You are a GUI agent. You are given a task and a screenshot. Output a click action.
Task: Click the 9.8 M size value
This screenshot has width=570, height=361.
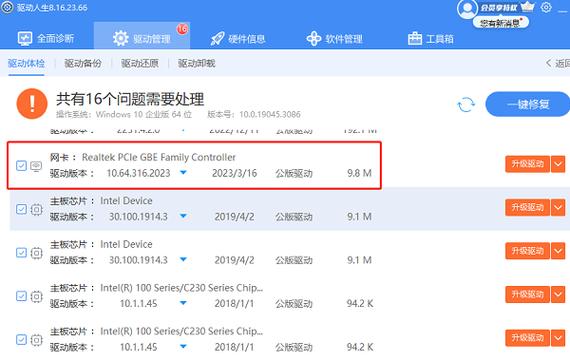pyautogui.click(x=359, y=173)
